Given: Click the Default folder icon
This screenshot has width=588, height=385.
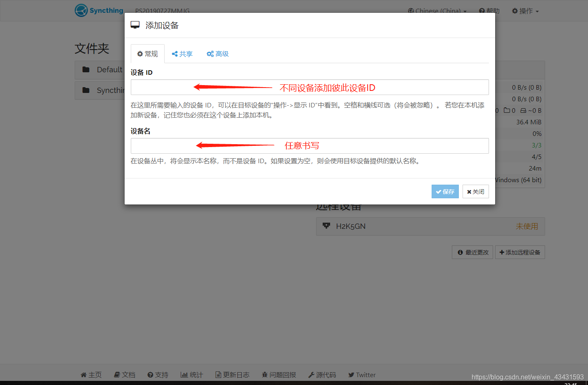Looking at the screenshot, I should tap(86, 70).
